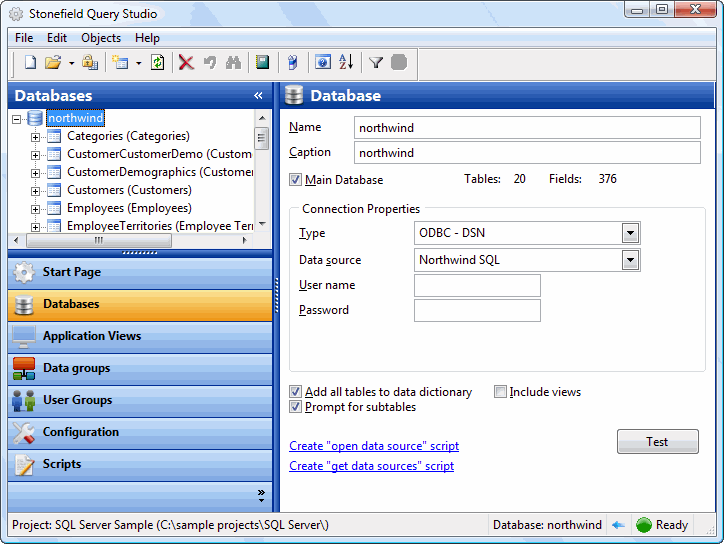Click the refresh toolbar icon
Image resolution: width=724 pixels, height=544 pixels.
tap(157, 62)
